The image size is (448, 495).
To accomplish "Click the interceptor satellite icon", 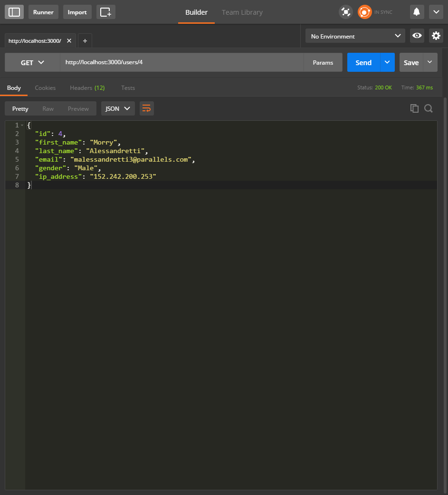I will (x=346, y=12).
